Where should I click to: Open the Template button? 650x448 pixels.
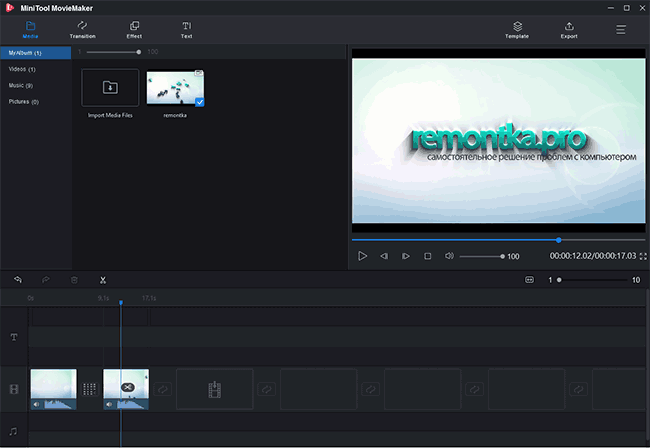(517, 30)
